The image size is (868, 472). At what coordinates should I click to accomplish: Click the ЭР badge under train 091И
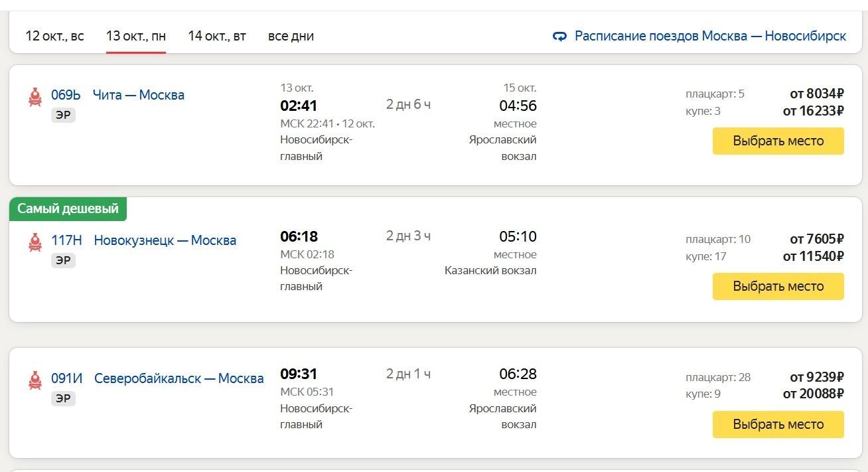pyautogui.click(x=63, y=398)
